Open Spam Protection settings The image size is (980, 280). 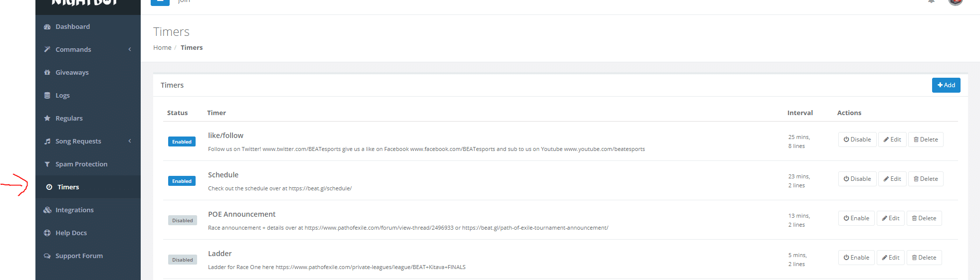(x=88, y=164)
